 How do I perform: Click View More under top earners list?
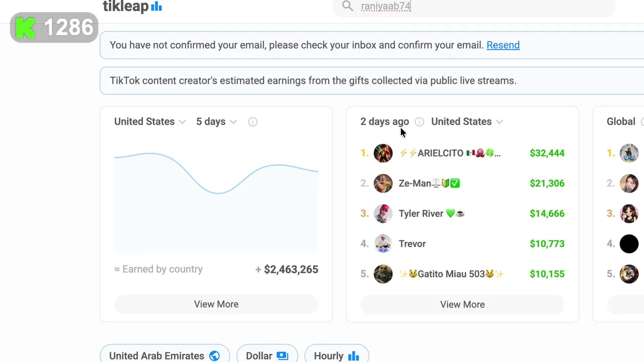462,304
